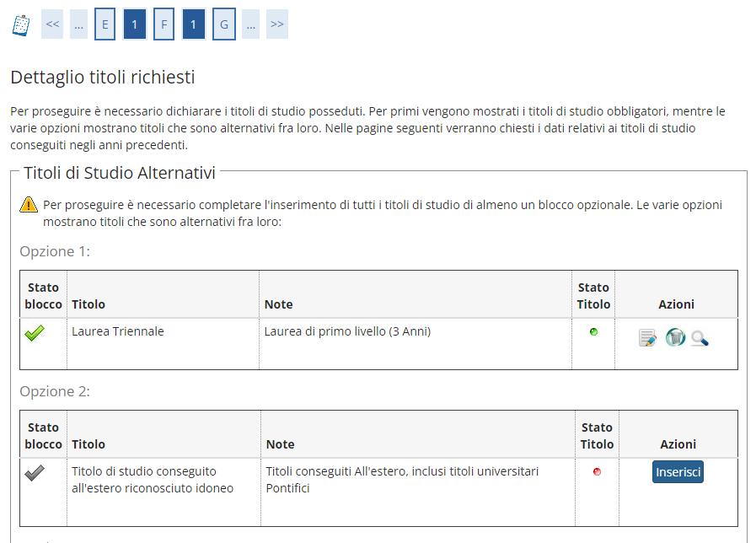
Task: Go to last step with >> button
Action: 276,24
